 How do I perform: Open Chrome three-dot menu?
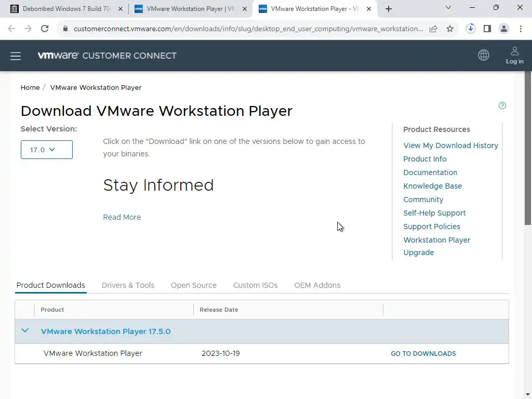click(x=521, y=29)
